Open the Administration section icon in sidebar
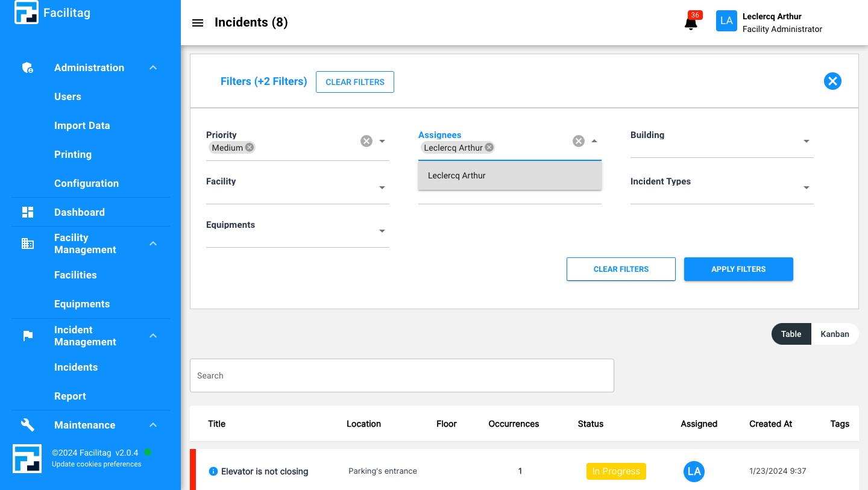This screenshot has width=868, height=490. coord(27,68)
